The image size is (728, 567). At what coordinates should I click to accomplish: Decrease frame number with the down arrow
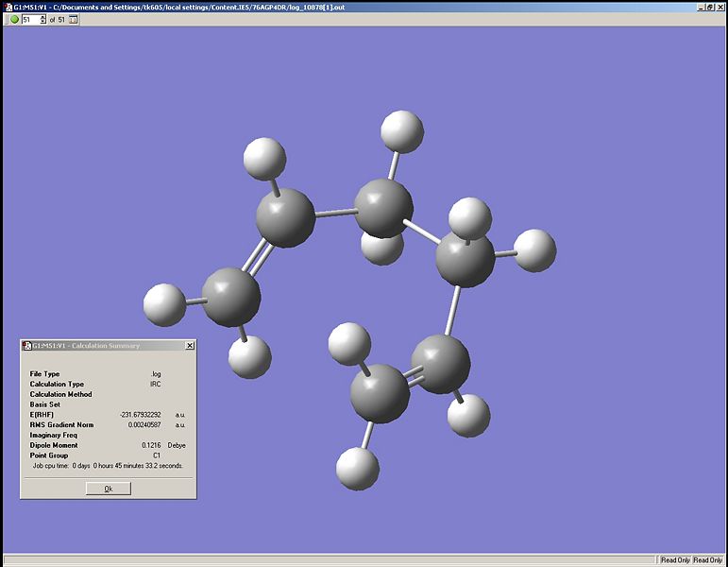[x=43, y=22]
